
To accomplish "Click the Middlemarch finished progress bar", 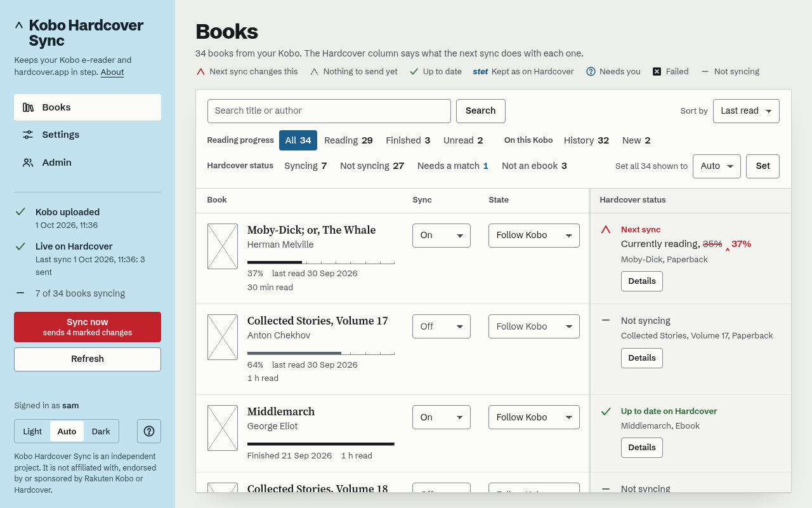I will (321, 444).
